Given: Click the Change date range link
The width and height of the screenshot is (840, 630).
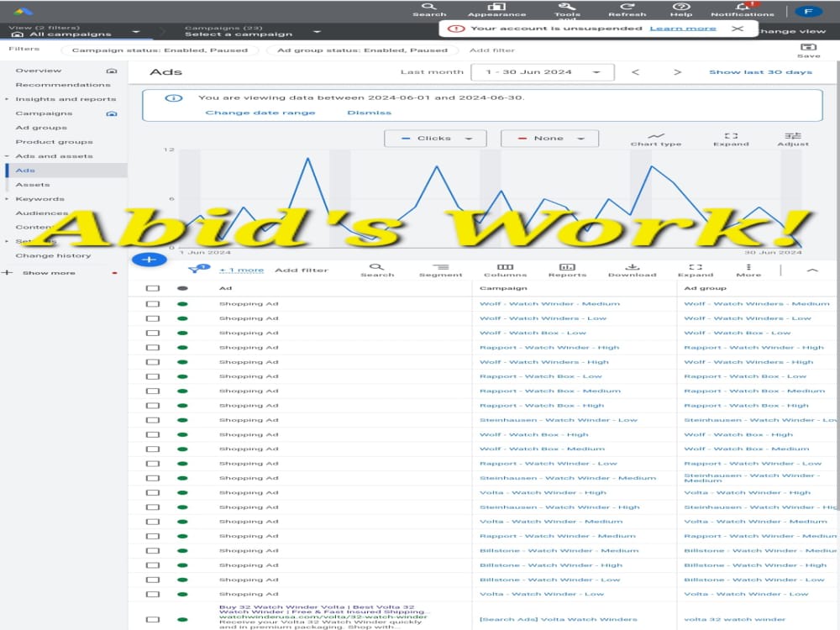Looking at the screenshot, I should pos(260,113).
